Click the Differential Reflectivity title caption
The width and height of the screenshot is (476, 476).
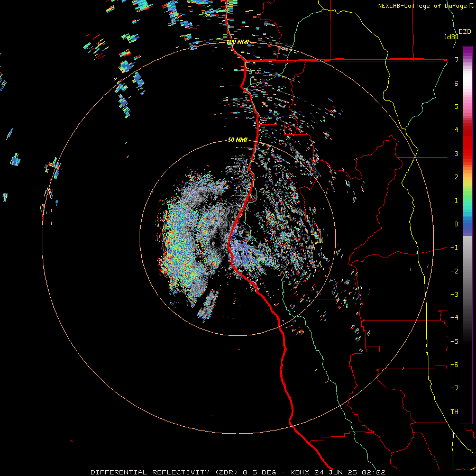238,472
